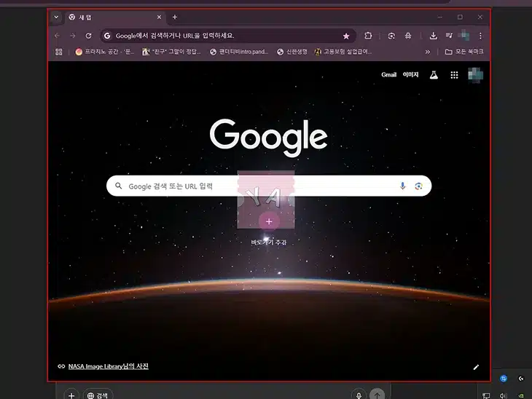Focus the Google 검색 또는 URL 입력 box
The height and width of the screenshot is (399, 532).
(x=269, y=186)
